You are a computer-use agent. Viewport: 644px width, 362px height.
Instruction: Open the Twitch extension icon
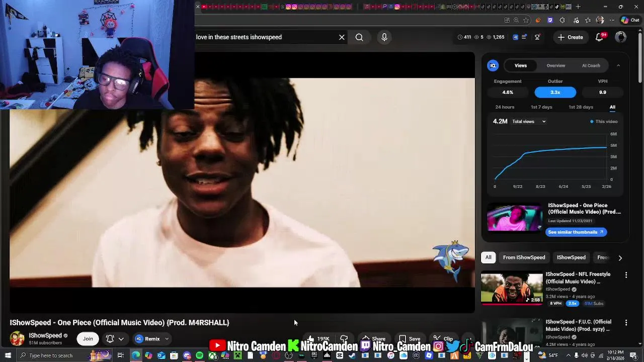click(x=550, y=20)
